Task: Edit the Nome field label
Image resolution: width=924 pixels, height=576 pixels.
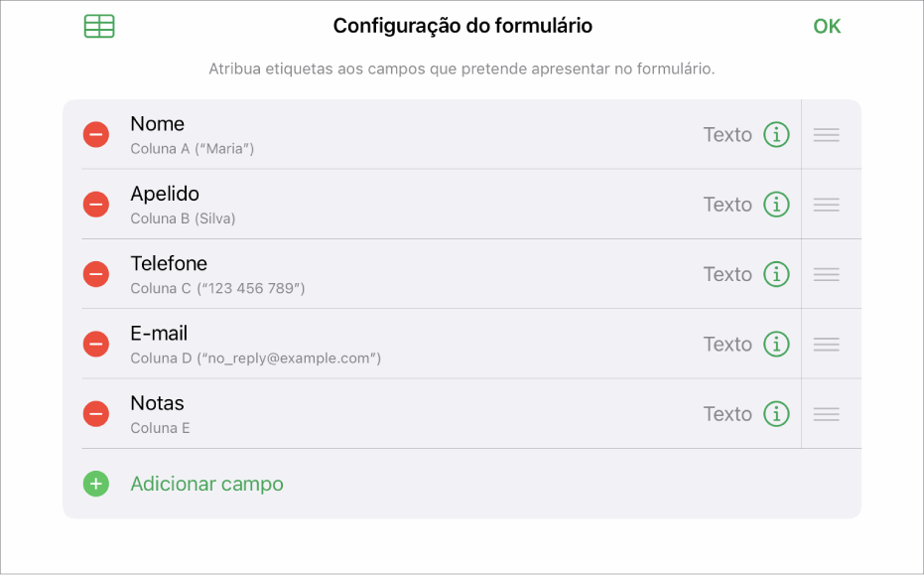Action: coord(157,123)
